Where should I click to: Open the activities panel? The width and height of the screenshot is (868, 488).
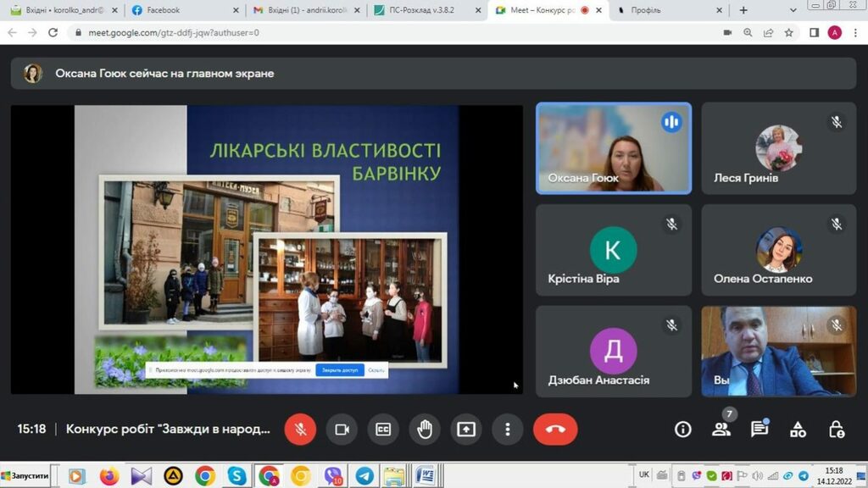tap(798, 430)
